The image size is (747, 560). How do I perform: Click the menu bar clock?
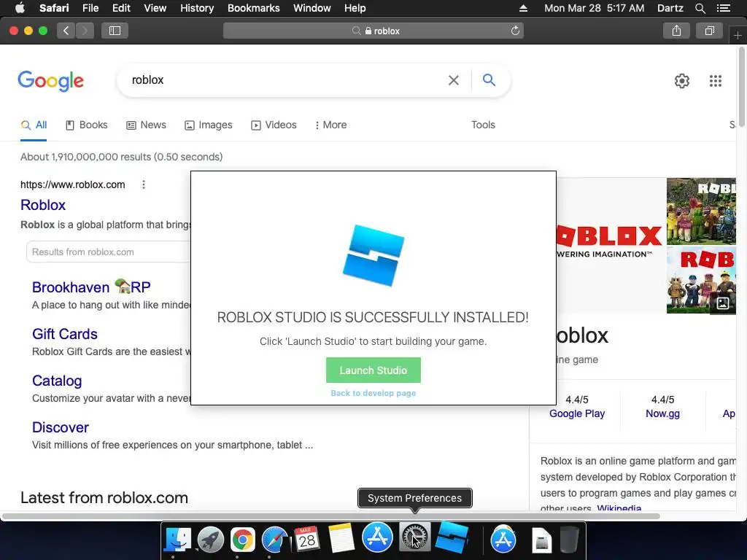594,8
